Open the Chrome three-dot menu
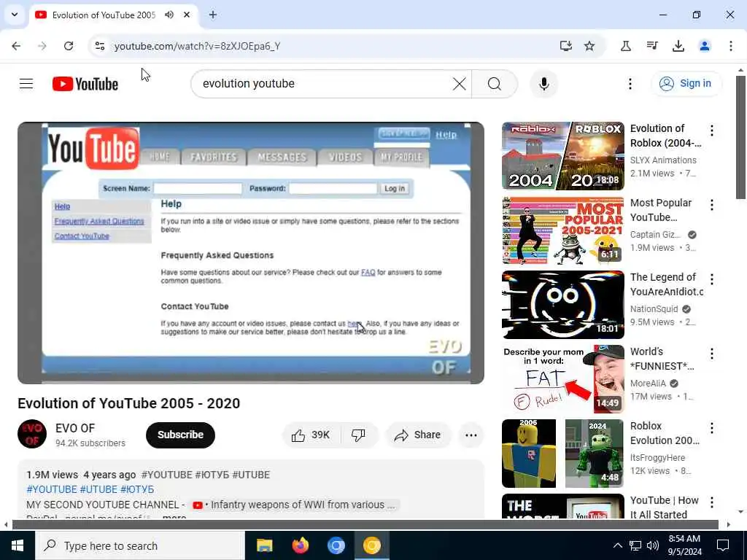Viewport: 747px width, 560px height. click(x=730, y=46)
